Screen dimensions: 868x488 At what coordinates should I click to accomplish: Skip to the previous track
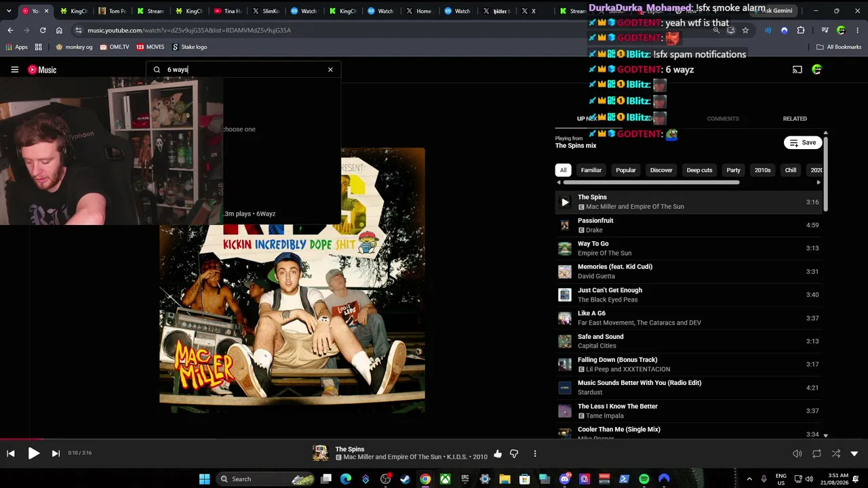[x=11, y=453]
